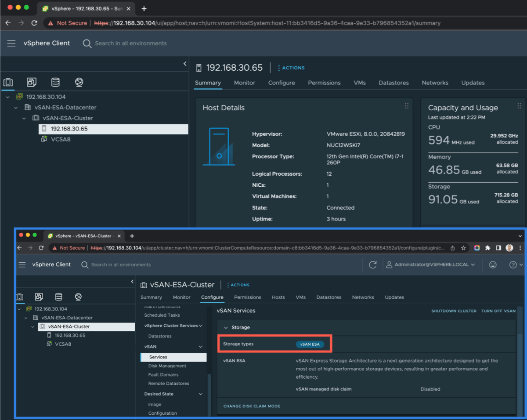
Task: Collapse the Desired State section chevron
Action: coord(201,394)
